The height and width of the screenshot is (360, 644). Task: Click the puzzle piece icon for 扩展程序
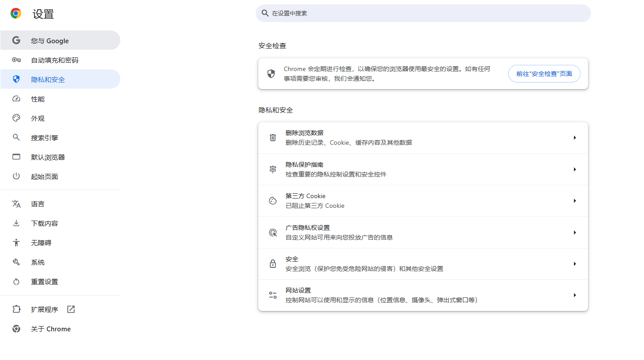pos(16,309)
